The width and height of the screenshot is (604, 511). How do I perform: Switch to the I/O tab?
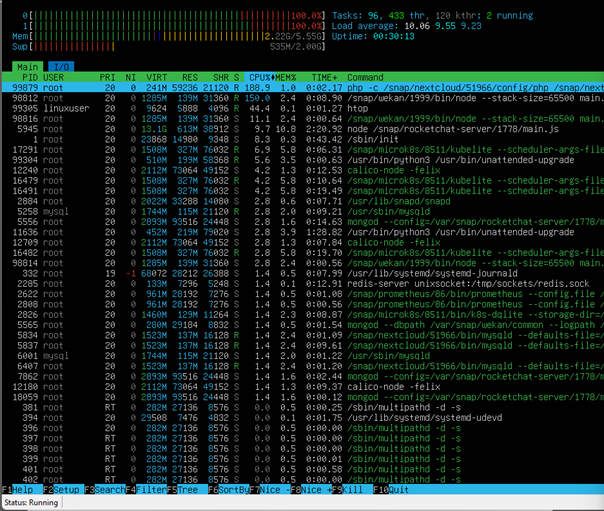(63, 66)
